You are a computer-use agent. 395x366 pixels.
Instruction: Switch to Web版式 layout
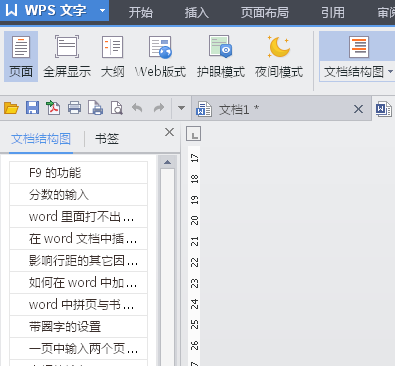click(x=160, y=57)
